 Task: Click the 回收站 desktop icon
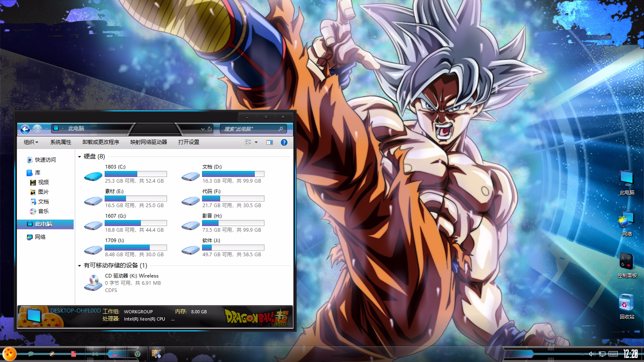tap(627, 307)
